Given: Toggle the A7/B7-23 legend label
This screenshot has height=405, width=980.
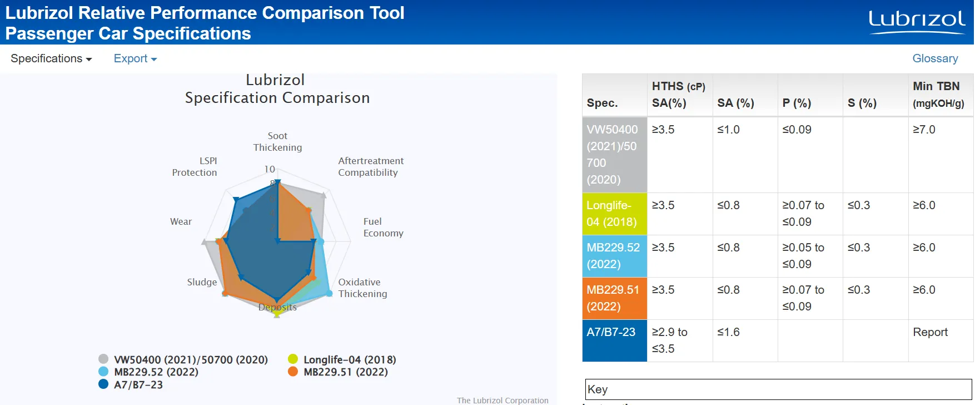Looking at the screenshot, I should [138, 384].
